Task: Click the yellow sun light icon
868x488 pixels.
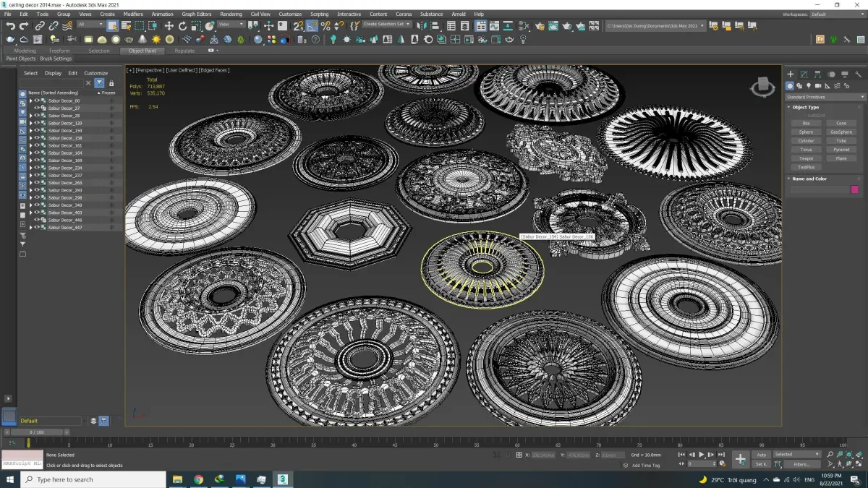Action: [x=156, y=39]
